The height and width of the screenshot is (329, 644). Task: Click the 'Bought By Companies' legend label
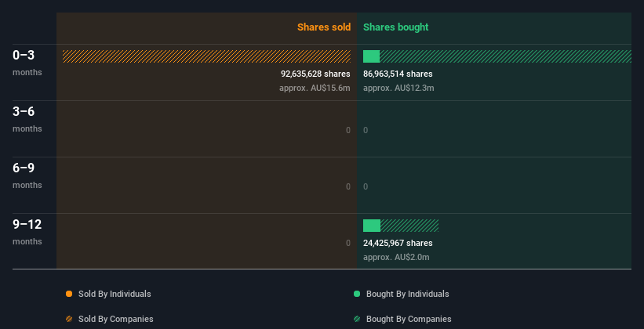(x=409, y=319)
